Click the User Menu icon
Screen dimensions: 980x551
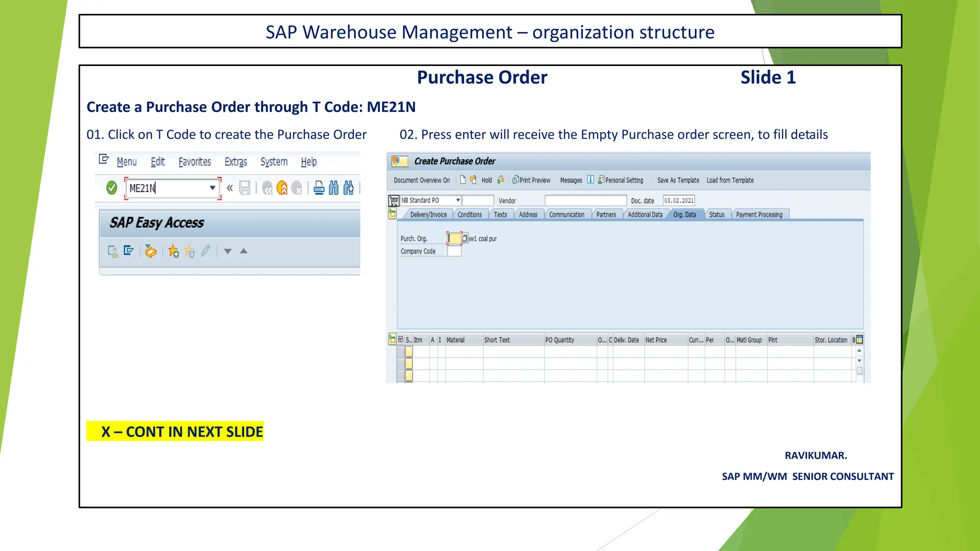click(x=113, y=251)
